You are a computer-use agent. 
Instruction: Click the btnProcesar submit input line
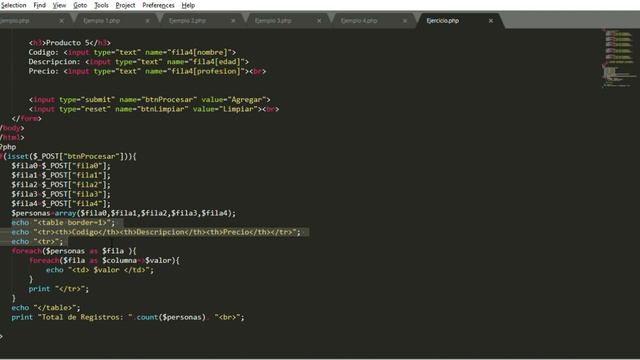pyautogui.click(x=149, y=99)
